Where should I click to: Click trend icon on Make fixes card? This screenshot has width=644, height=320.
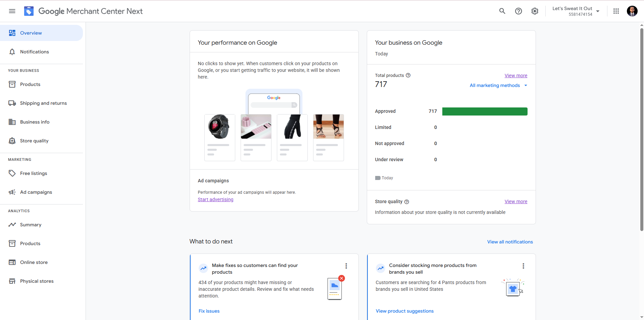203,268
